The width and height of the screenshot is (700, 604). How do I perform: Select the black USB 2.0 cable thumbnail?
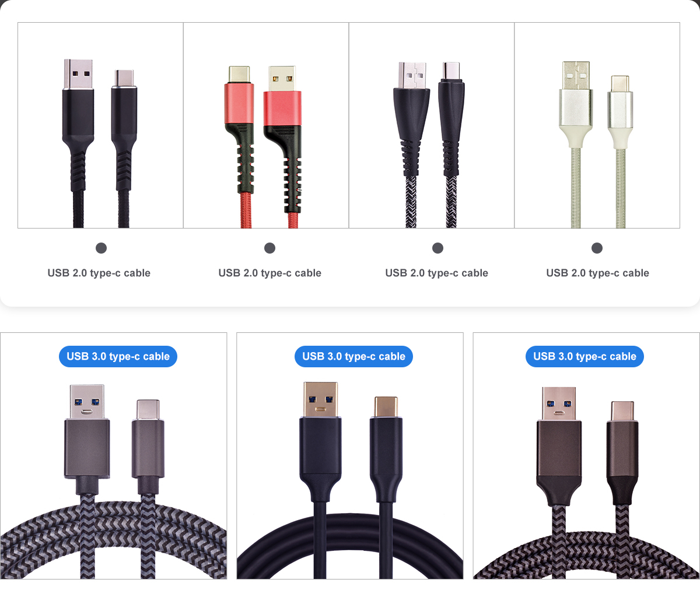[x=100, y=125]
